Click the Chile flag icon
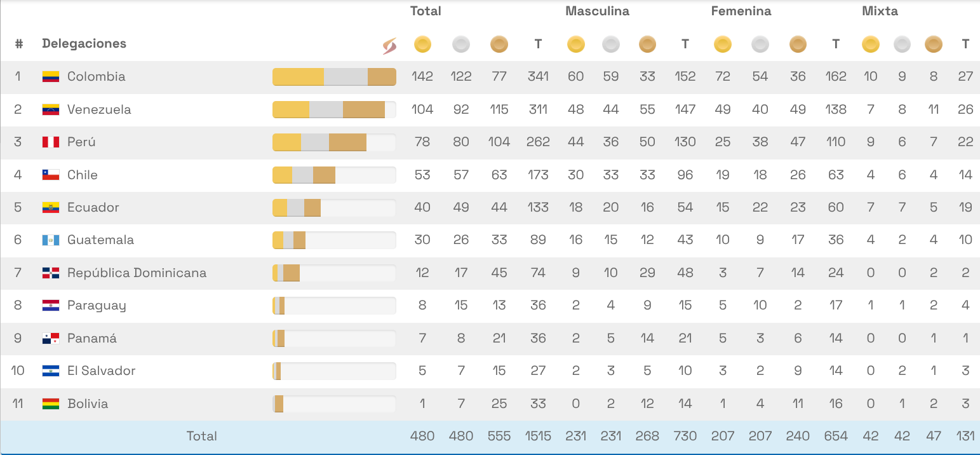 click(x=51, y=175)
